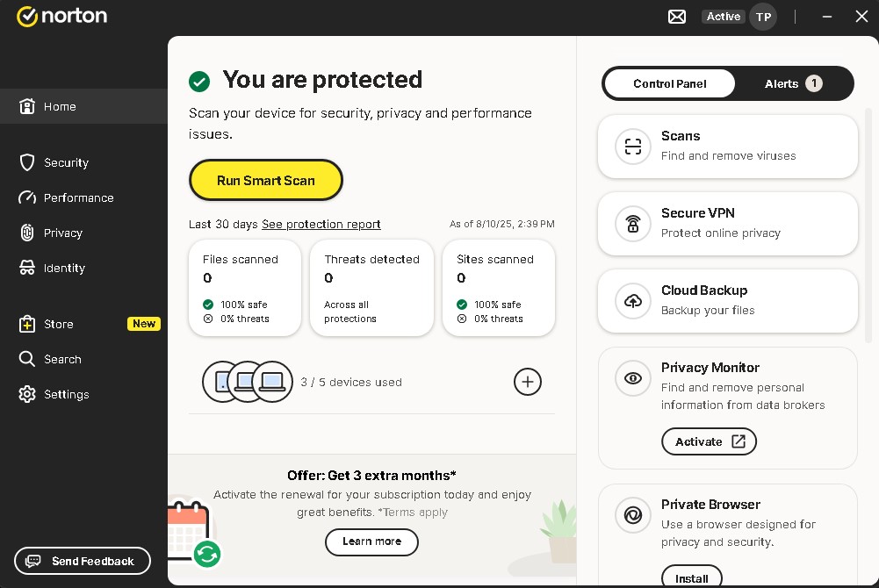
Task: Select the Control Panel tab
Action: [x=670, y=83]
